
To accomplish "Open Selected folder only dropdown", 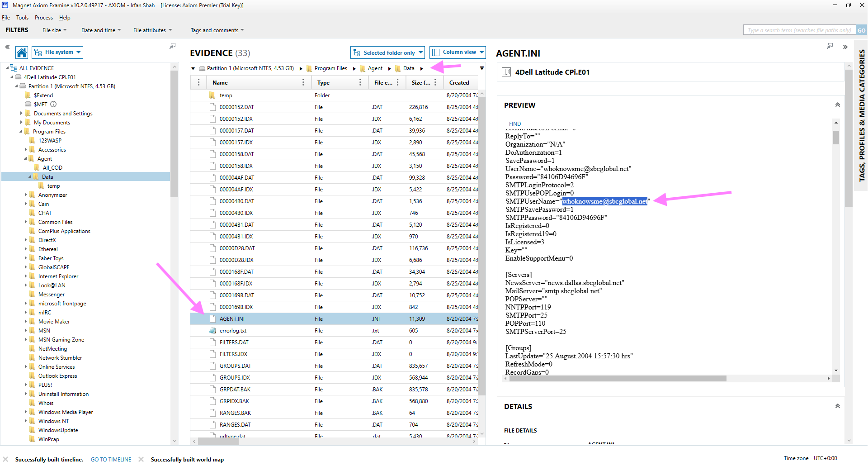I will pyautogui.click(x=387, y=52).
